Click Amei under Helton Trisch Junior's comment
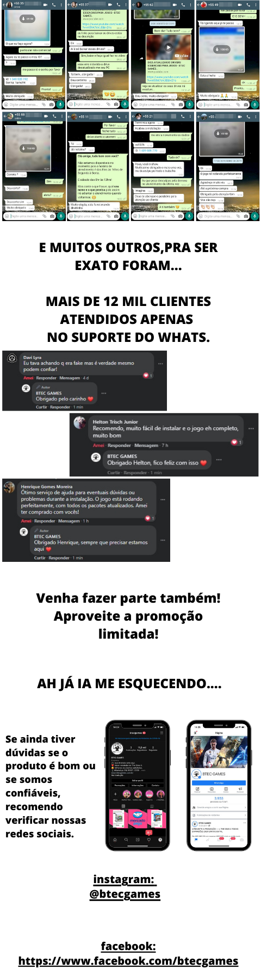The height and width of the screenshot is (980, 261). [x=98, y=445]
